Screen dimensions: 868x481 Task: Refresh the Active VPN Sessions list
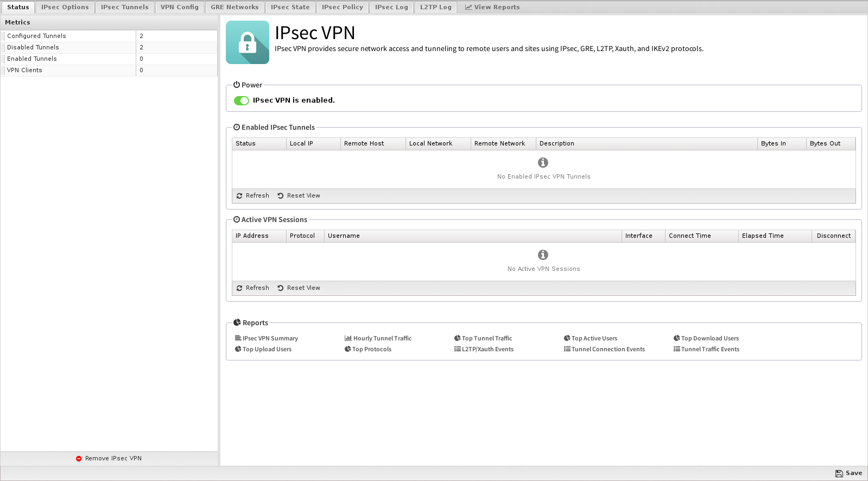click(x=253, y=288)
